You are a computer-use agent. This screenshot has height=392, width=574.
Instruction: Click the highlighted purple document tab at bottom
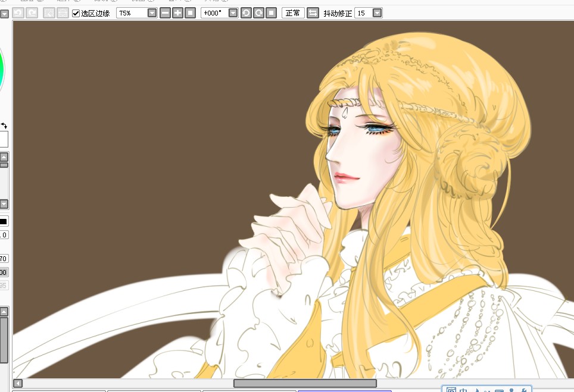coord(345,391)
